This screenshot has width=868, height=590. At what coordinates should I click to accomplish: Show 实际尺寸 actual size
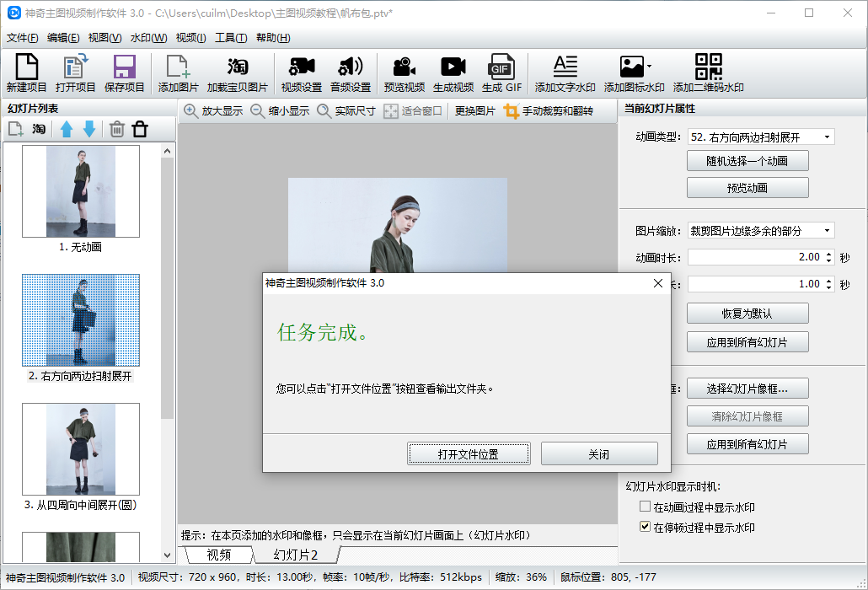(346, 110)
